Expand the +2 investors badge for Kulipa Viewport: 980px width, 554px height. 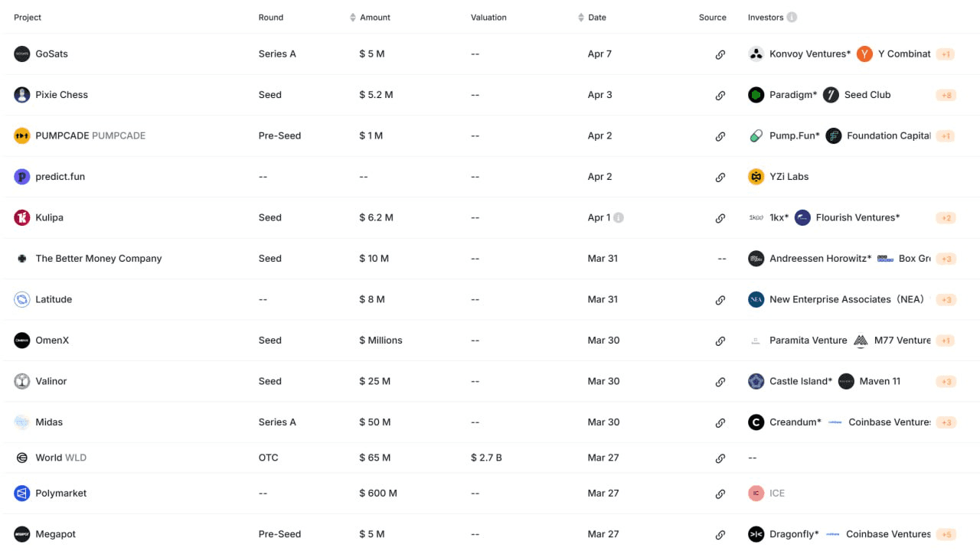(946, 218)
